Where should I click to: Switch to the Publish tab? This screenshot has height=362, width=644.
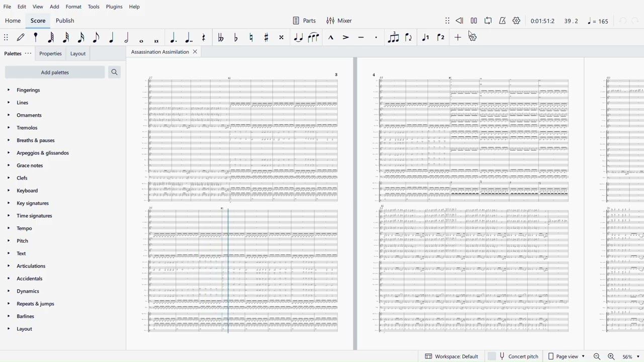coord(65,21)
